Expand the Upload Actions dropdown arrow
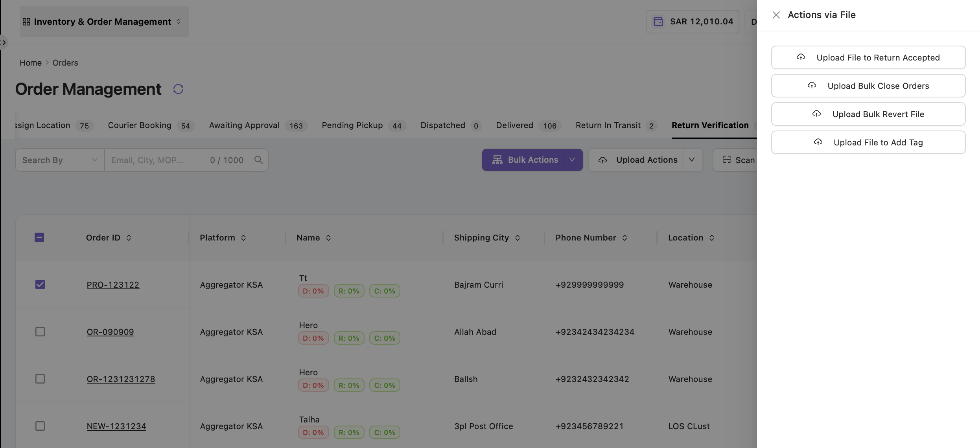Image resolution: width=980 pixels, height=448 pixels. point(692,160)
